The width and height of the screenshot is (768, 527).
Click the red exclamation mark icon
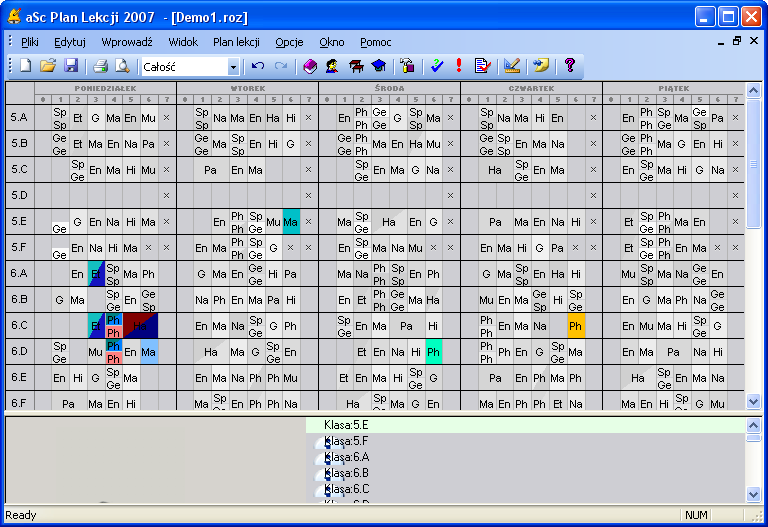pos(459,66)
